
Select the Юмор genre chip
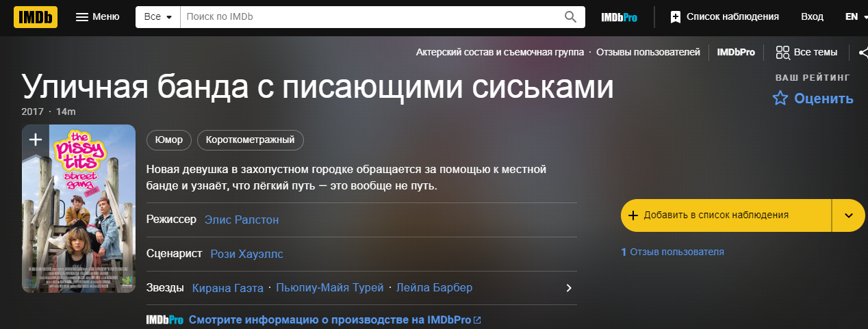[169, 140]
